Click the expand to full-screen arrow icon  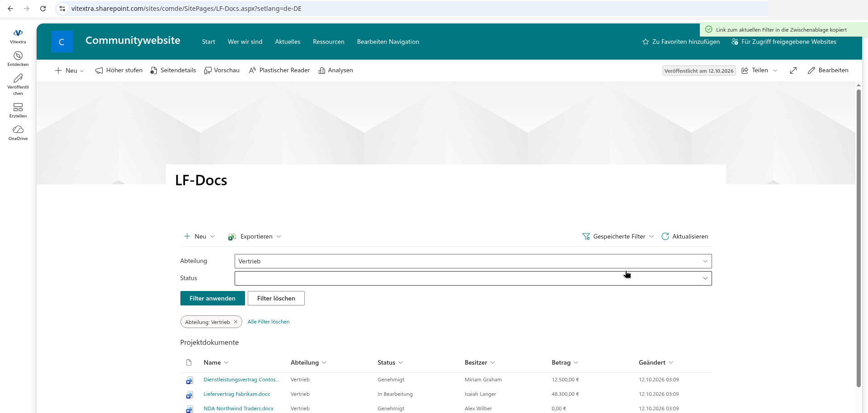[x=793, y=70]
